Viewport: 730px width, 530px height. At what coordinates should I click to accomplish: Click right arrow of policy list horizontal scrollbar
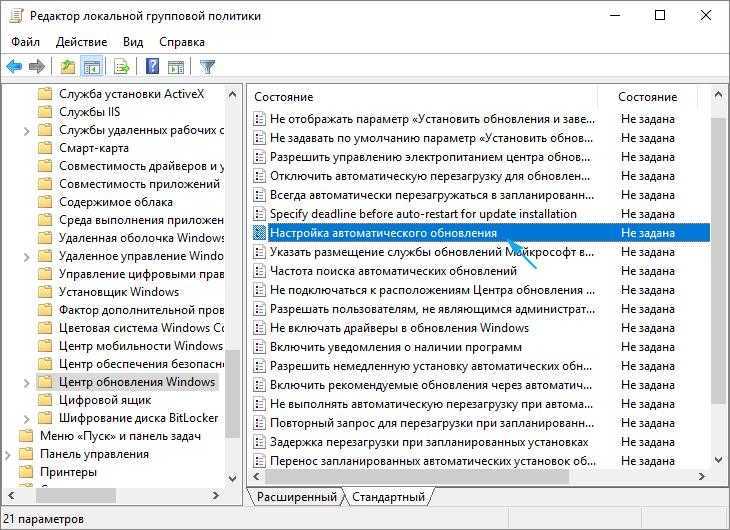[x=702, y=476]
